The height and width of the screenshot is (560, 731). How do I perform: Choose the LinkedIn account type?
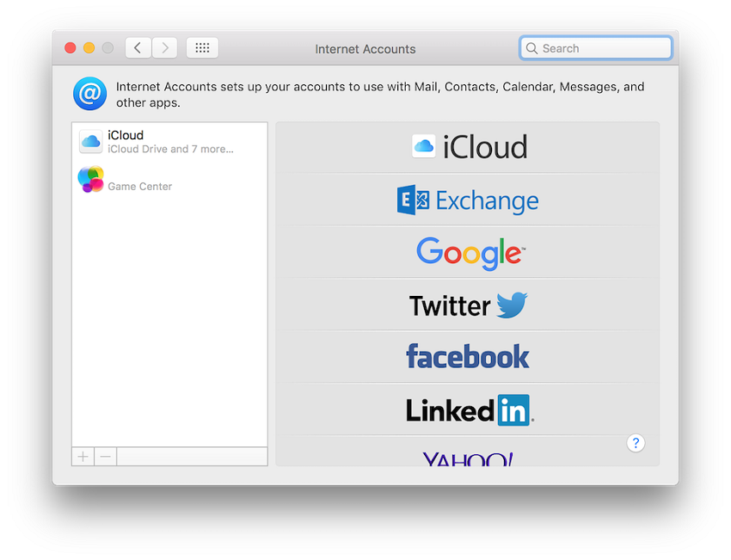[x=468, y=409]
